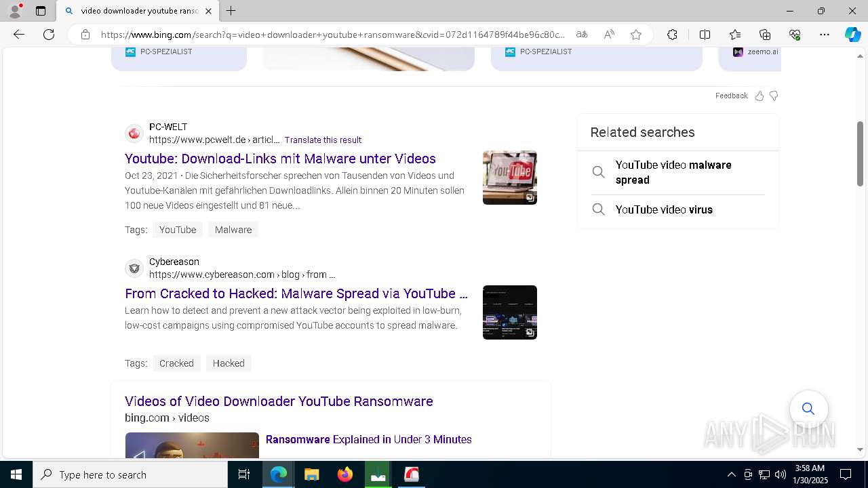Give thumbs down feedback
The height and width of the screenshot is (488, 868).
pos(774,96)
